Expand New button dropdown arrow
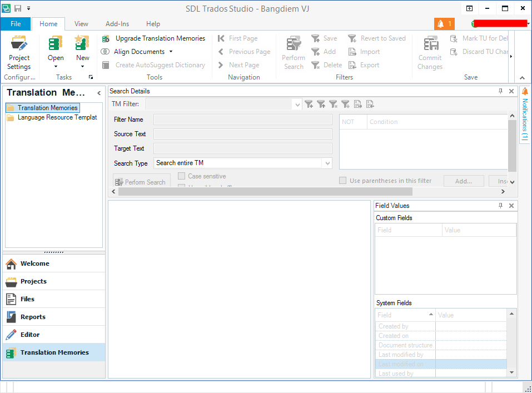Image resolution: width=532 pixels, height=393 pixels. 82,67
